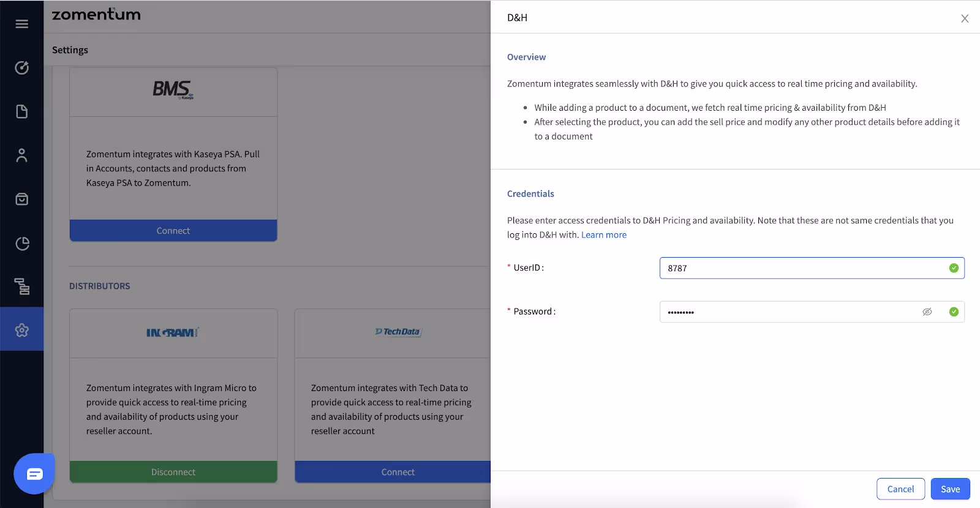Open the contacts person icon in sidebar
The width and height of the screenshot is (980, 508).
(22, 155)
